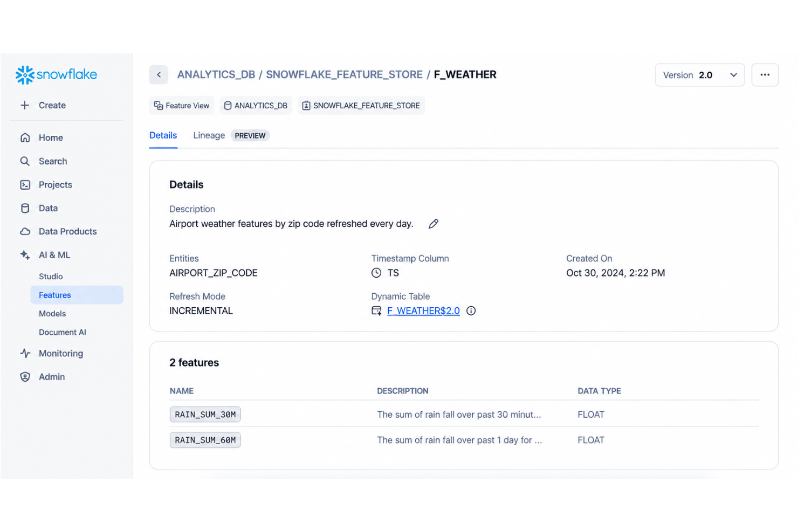Open the Version 2.0 dropdown
The height and width of the screenshot is (532, 798).
[x=699, y=75]
